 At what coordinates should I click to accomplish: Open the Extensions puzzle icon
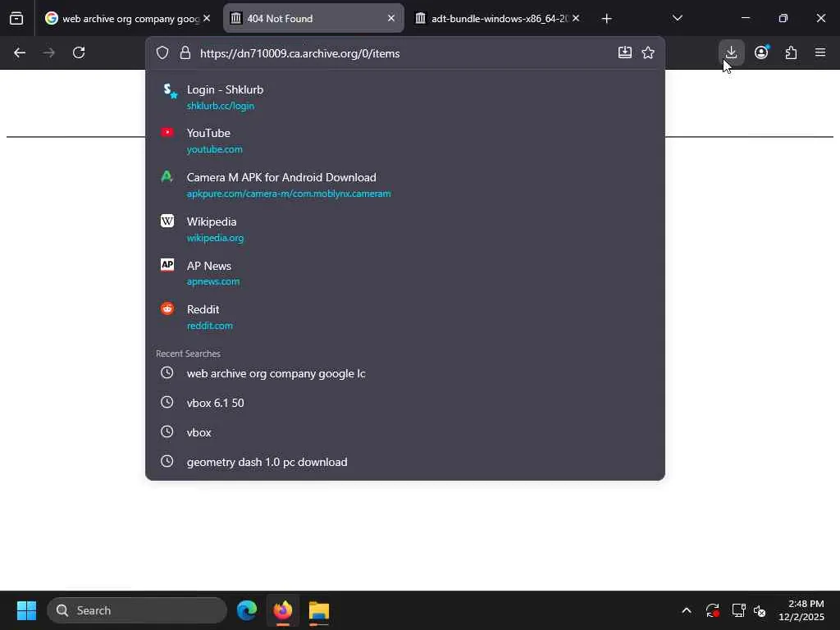[x=792, y=52]
